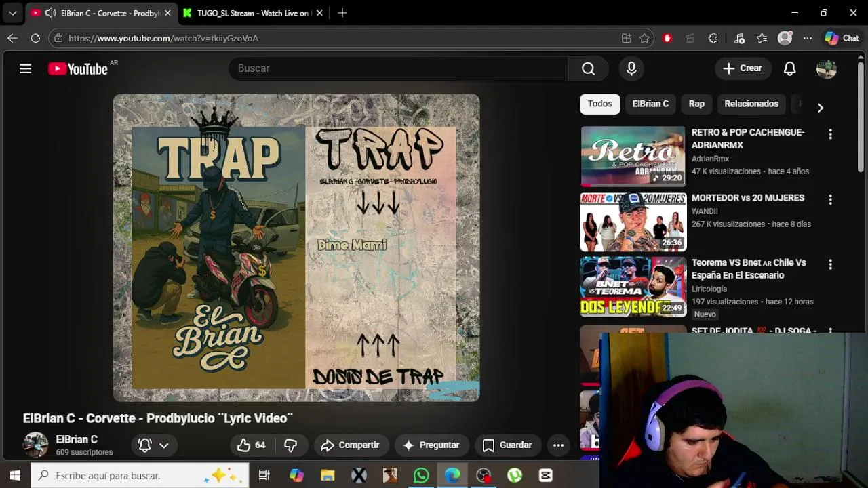Open the YouTube hamburger guide menu
Viewport: 868px width, 488px height.
(x=25, y=68)
